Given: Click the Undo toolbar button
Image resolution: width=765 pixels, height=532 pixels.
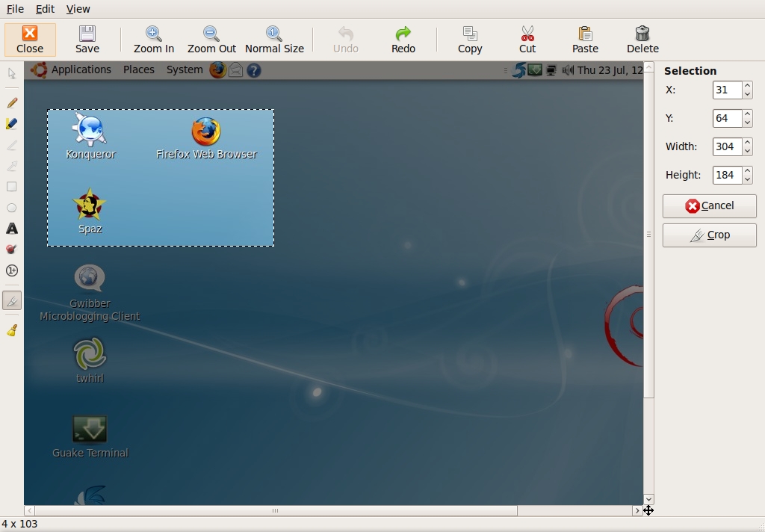Looking at the screenshot, I should (x=345, y=40).
